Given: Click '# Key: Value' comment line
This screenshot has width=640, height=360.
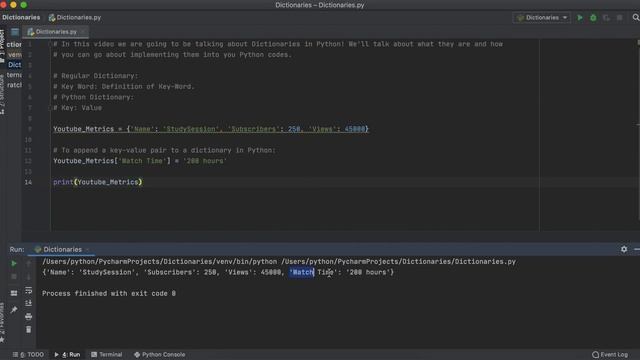Looking at the screenshot, I should pos(78,108).
